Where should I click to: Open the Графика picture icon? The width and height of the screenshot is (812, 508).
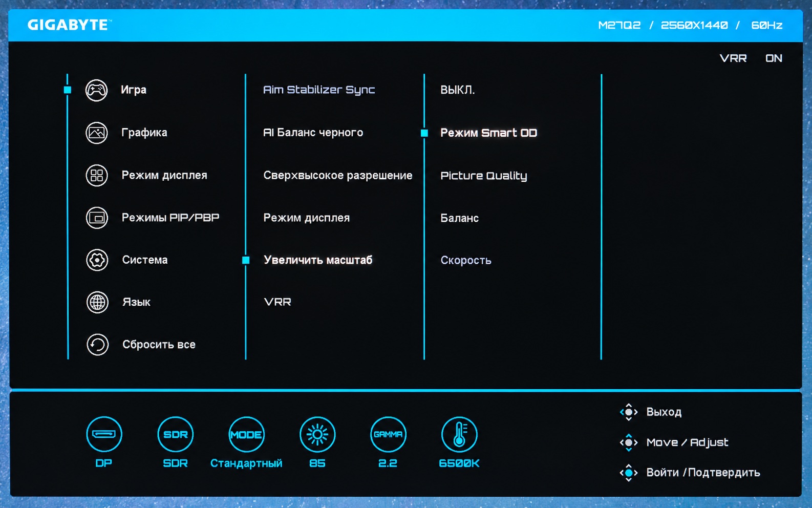tap(96, 133)
